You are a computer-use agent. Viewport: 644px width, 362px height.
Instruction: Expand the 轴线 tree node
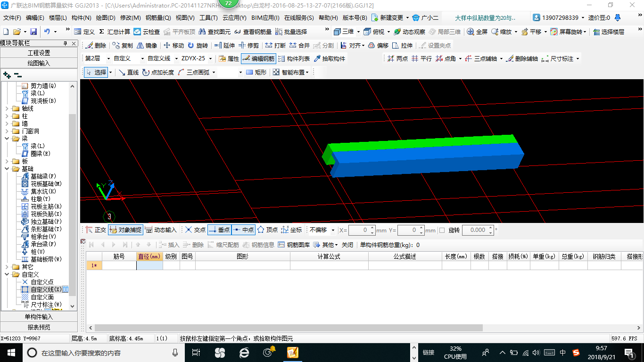tap(7, 108)
